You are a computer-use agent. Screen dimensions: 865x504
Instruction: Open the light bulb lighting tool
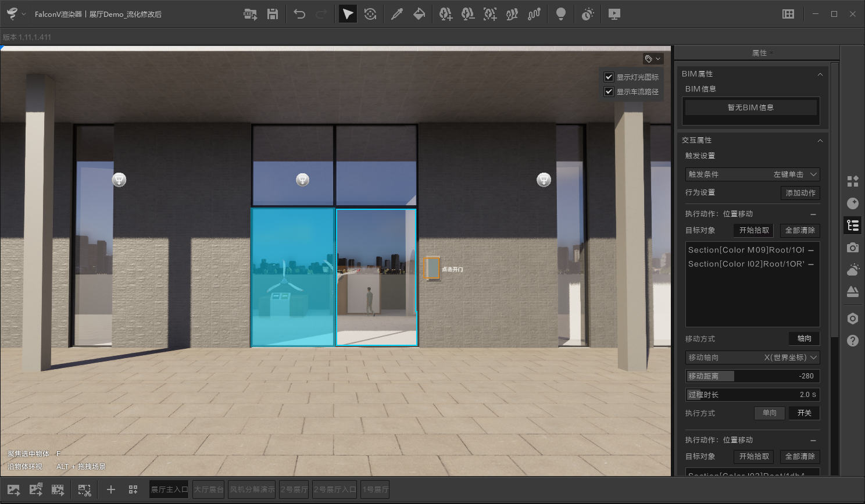click(561, 14)
